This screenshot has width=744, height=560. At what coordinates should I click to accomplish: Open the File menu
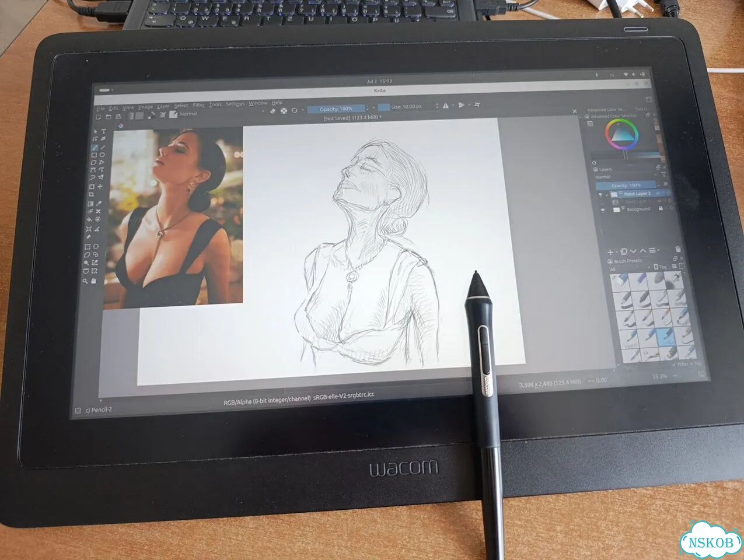point(101,108)
